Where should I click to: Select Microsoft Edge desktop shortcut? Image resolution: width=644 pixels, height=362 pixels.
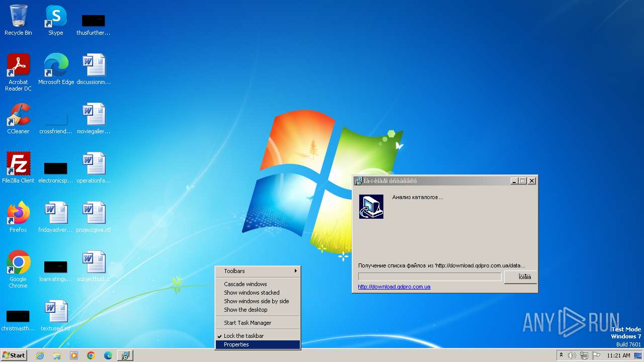click(x=56, y=69)
